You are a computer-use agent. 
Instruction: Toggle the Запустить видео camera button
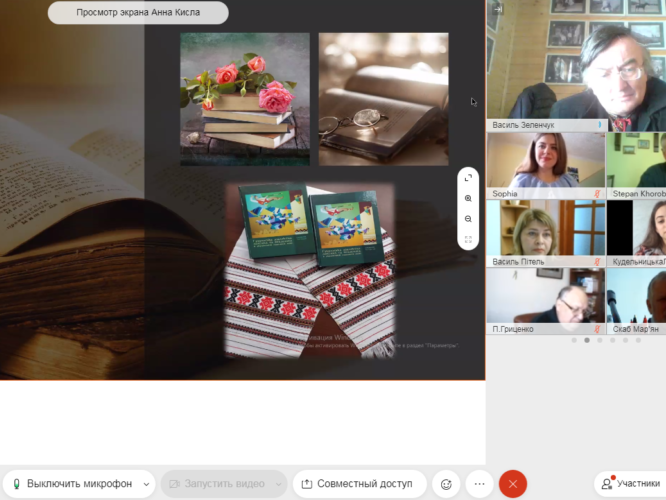213,484
